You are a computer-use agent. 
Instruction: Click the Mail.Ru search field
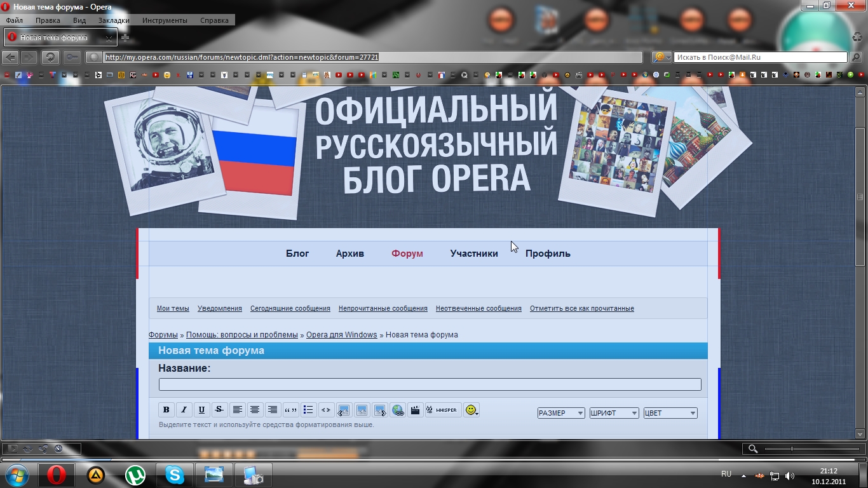761,57
